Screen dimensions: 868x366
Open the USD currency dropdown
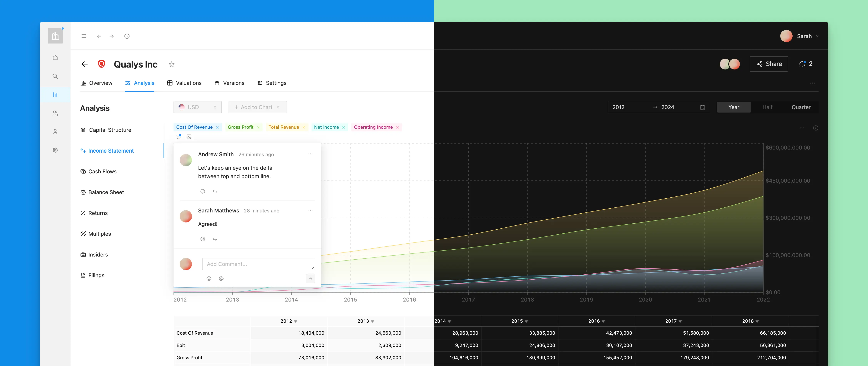(x=197, y=107)
